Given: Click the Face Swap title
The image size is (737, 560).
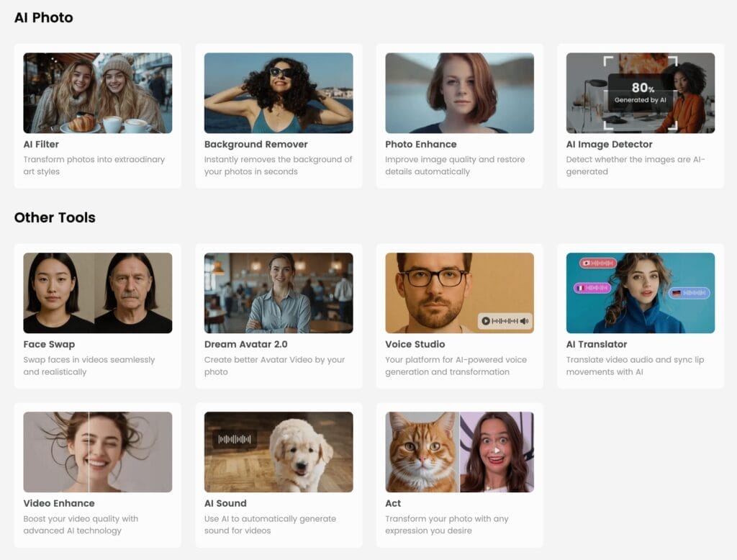Looking at the screenshot, I should 50,344.
